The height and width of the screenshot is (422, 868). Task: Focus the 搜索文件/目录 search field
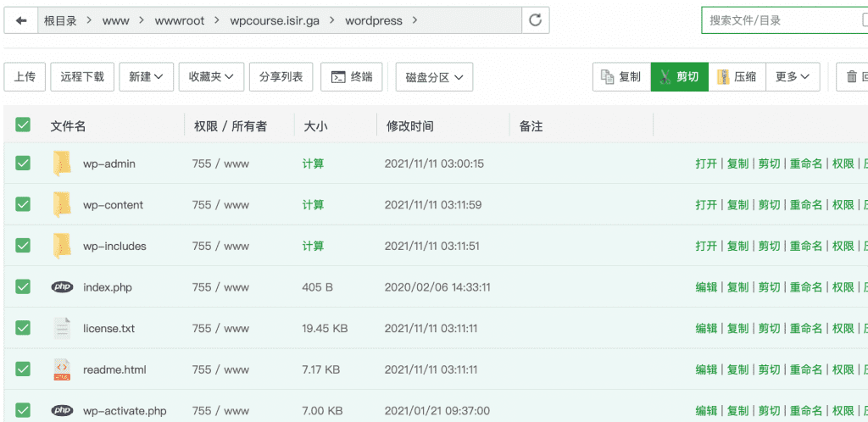click(784, 20)
